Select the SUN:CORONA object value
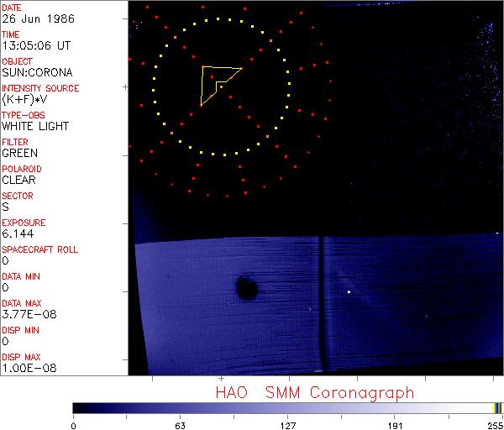The height and width of the screenshot is (430, 504). [x=37, y=73]
